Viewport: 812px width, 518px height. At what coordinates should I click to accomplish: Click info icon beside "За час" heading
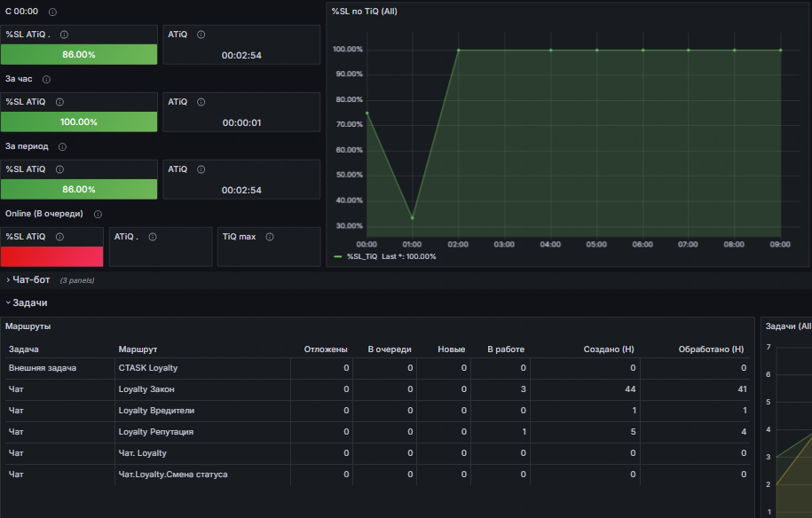point(46,79)
